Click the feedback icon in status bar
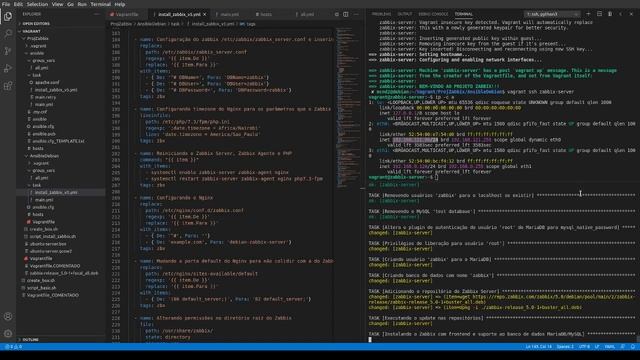Screen dimensions: 640x360 click(622, 347)
